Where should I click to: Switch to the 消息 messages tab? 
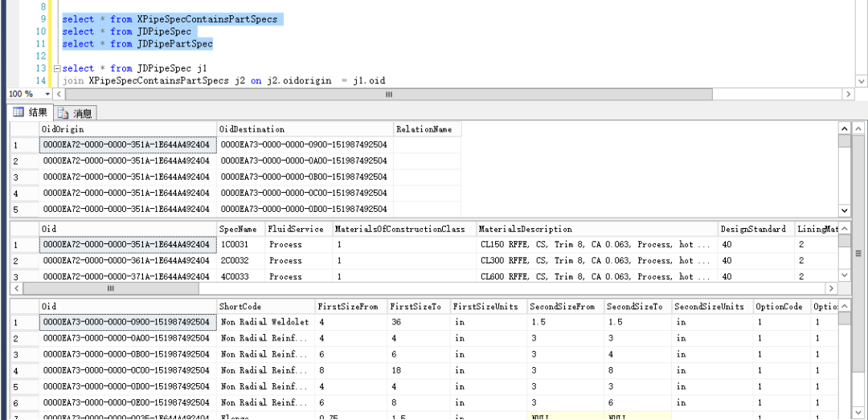coord(76,113)
